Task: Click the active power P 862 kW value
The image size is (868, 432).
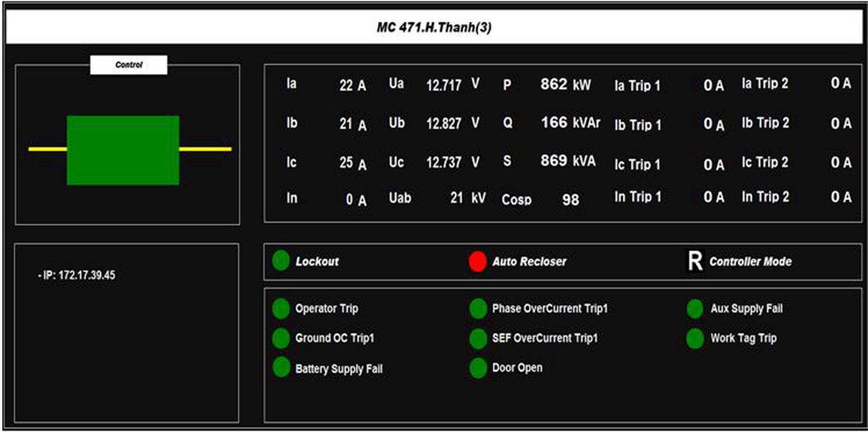Action: (x=565, y=85)
